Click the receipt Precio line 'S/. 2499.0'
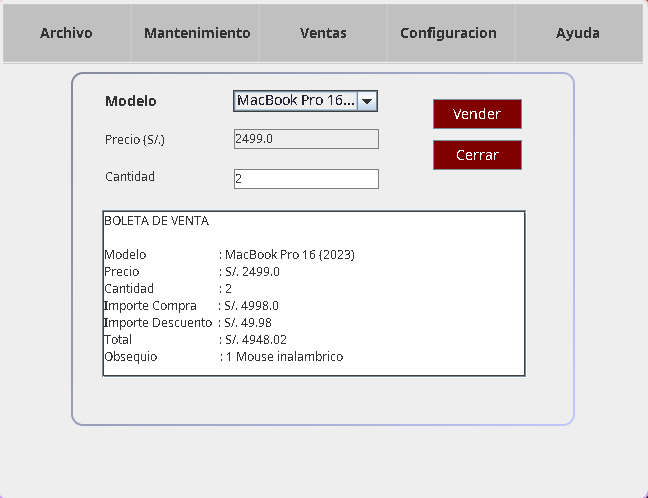648x498 pixels. click(x=252, y=272)
